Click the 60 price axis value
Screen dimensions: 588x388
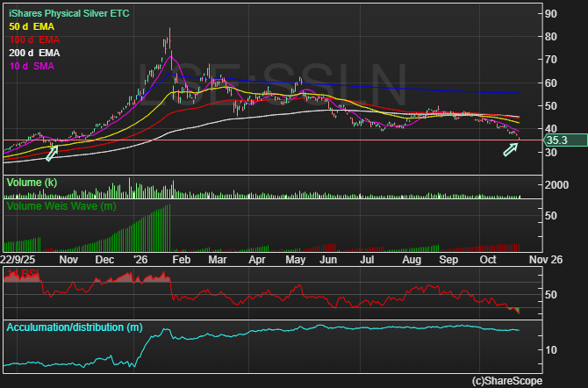click(x=551, y=83)
